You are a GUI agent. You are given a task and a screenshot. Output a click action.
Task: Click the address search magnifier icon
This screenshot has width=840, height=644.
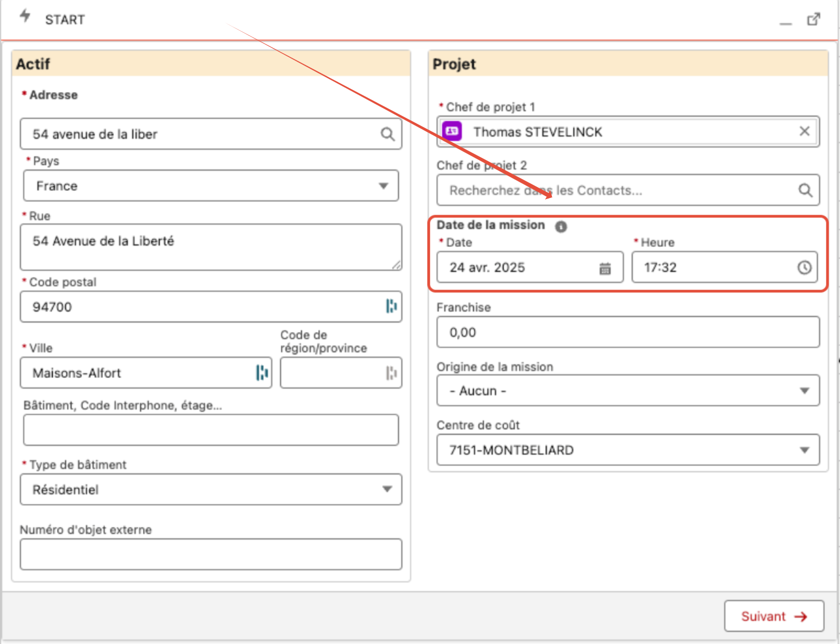click(387, 134)
